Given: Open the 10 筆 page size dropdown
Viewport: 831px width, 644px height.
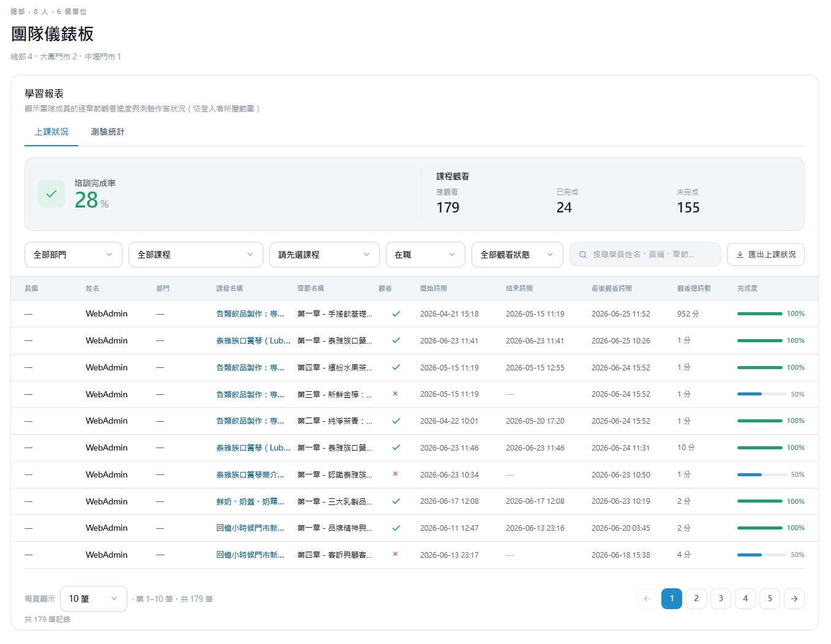Looking at the screenshot, I should [94, 599].
